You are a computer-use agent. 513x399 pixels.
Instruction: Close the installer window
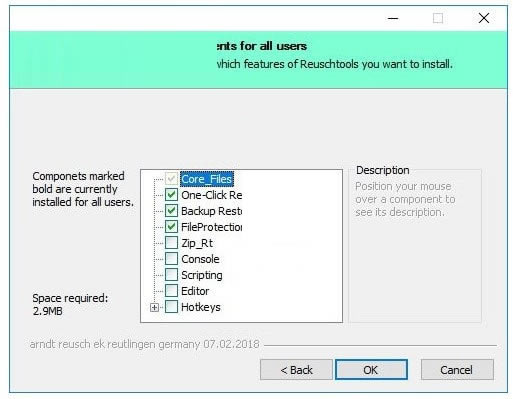[x=484, y=18]
